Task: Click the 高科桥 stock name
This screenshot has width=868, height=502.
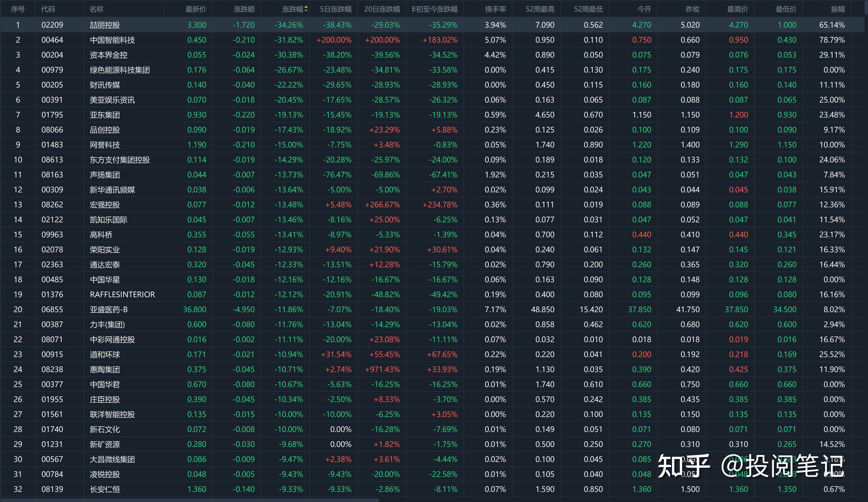Action: [x=101, y=234]
